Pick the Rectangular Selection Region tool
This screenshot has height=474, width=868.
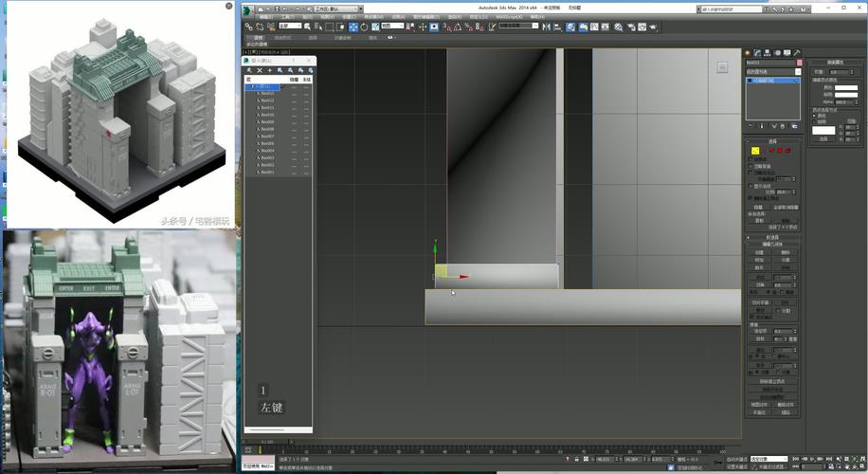click(x=330, y=27)
